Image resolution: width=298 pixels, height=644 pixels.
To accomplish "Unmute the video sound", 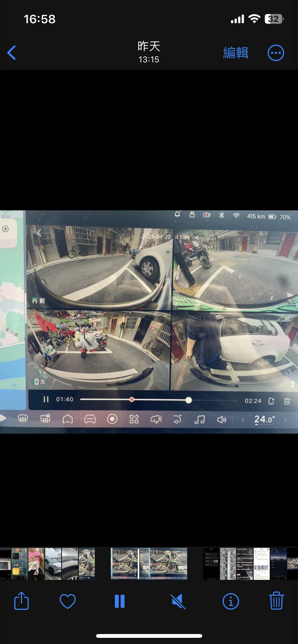I will click(178, 601).
